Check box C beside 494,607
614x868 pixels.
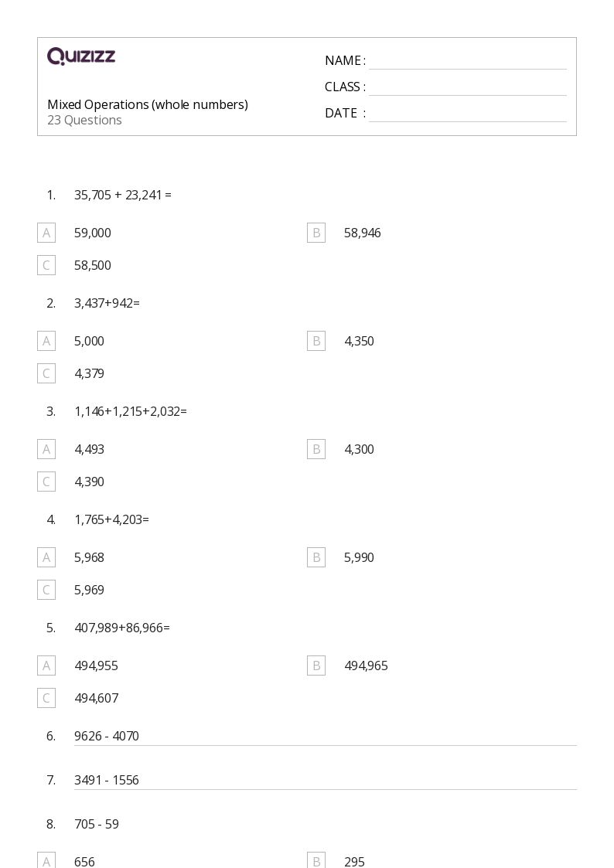[x=46, y=697]
